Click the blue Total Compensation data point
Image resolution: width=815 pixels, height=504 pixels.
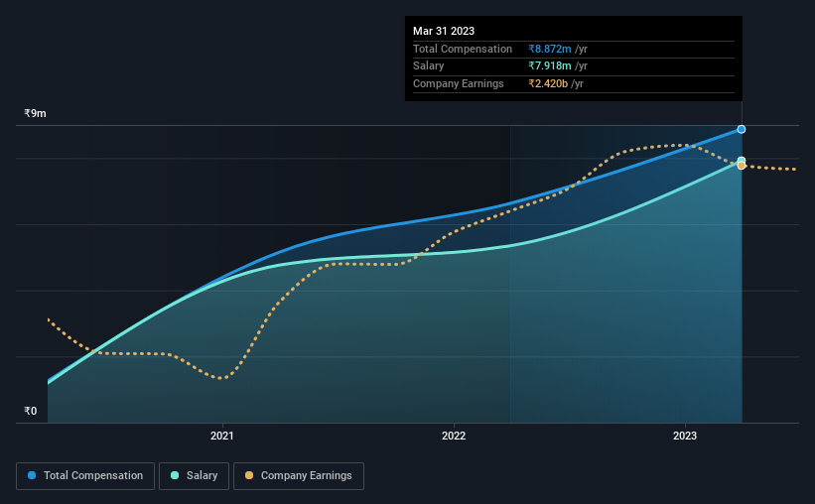[x=742, y=129]
